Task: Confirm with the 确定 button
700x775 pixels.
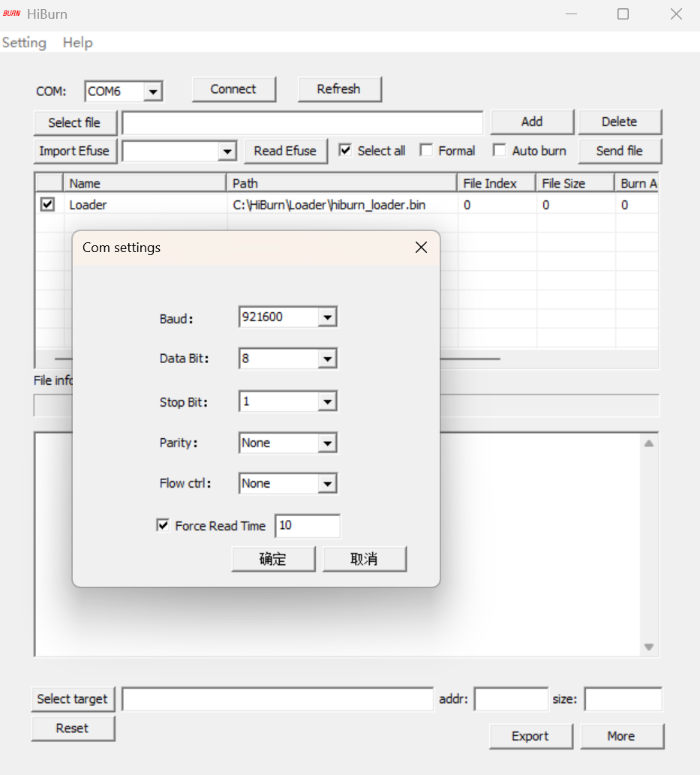Action: [x=273, y=559]
